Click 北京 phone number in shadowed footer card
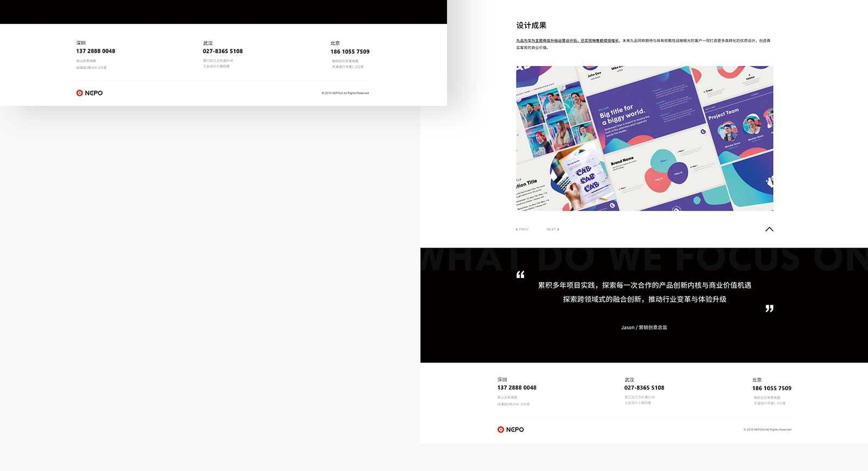This screenshot has width=868, height=471. [350, 52]
